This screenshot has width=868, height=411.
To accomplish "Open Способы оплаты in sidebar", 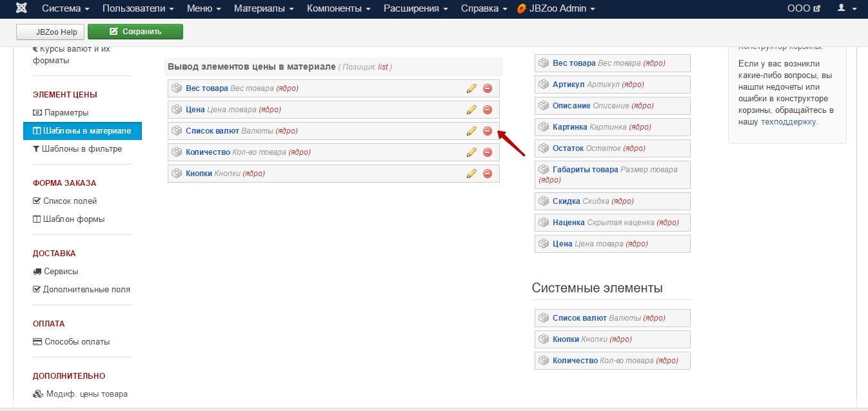I will [x=77, y=342].
